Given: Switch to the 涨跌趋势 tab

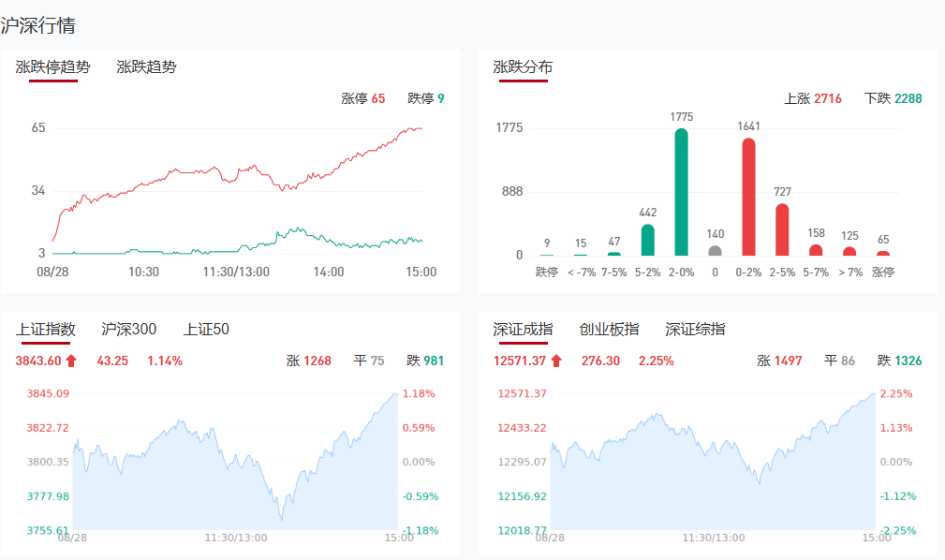Looking at the screenshot, I should click(x=146, y=66).
